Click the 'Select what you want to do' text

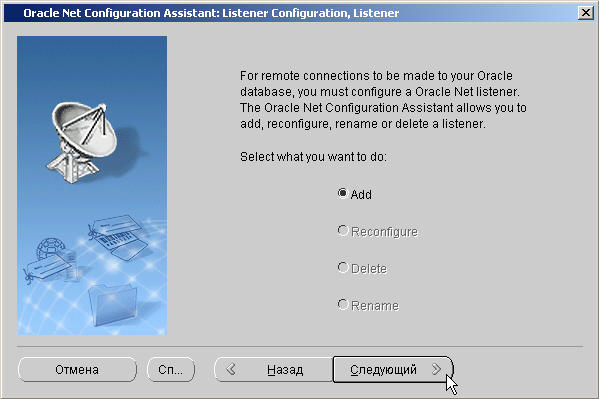[313, 157]
